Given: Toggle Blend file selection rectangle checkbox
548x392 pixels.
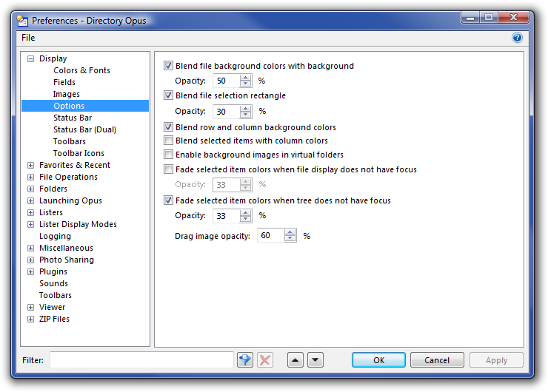Looking at the screenshot, I should [168, 95].
